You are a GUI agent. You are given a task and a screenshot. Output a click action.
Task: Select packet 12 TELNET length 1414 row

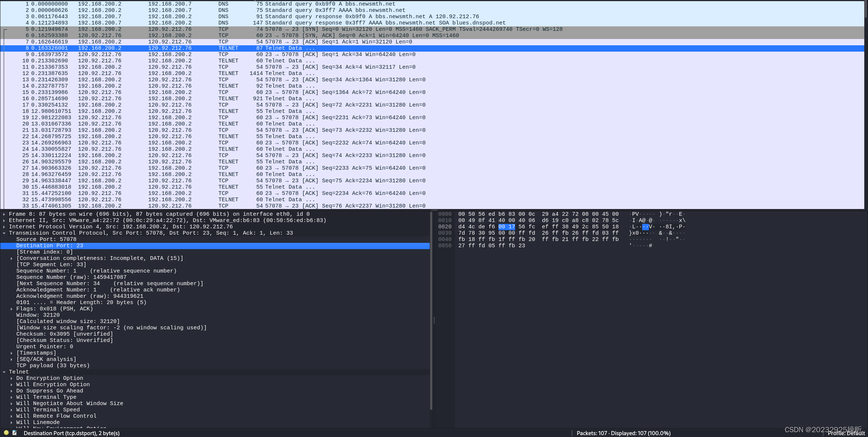pos(432,74)
